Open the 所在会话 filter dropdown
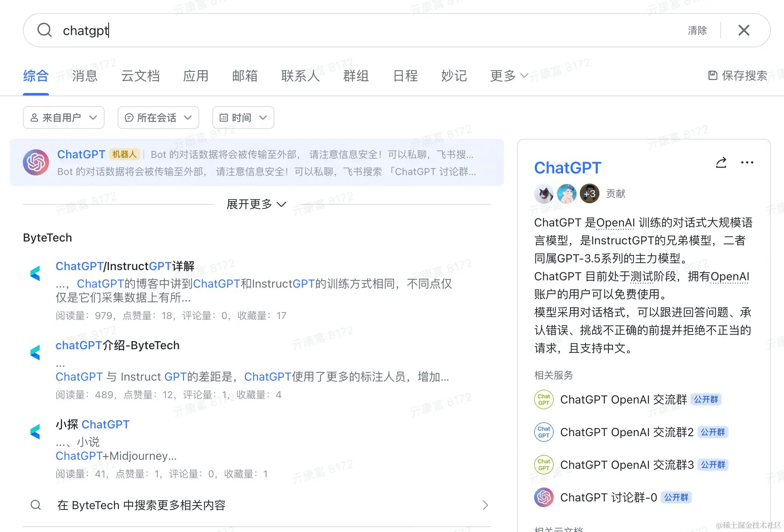 click(x=158, y=118)
